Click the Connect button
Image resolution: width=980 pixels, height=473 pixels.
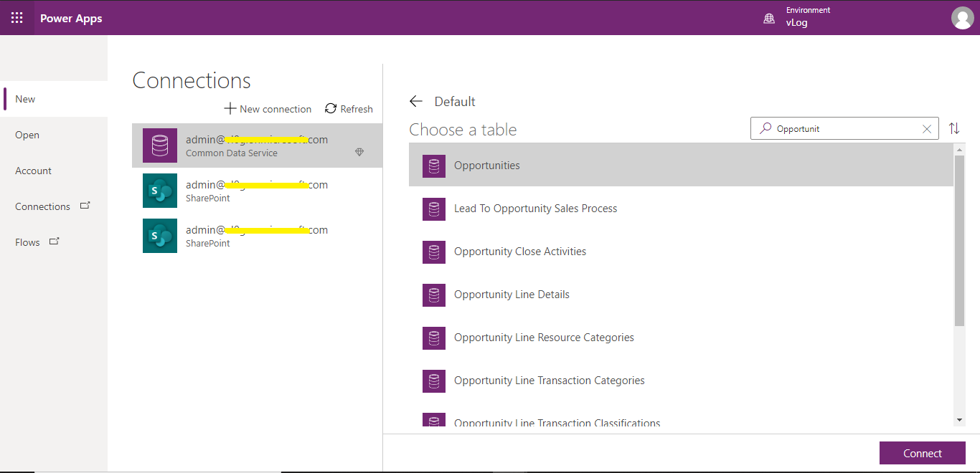point(923,453)
